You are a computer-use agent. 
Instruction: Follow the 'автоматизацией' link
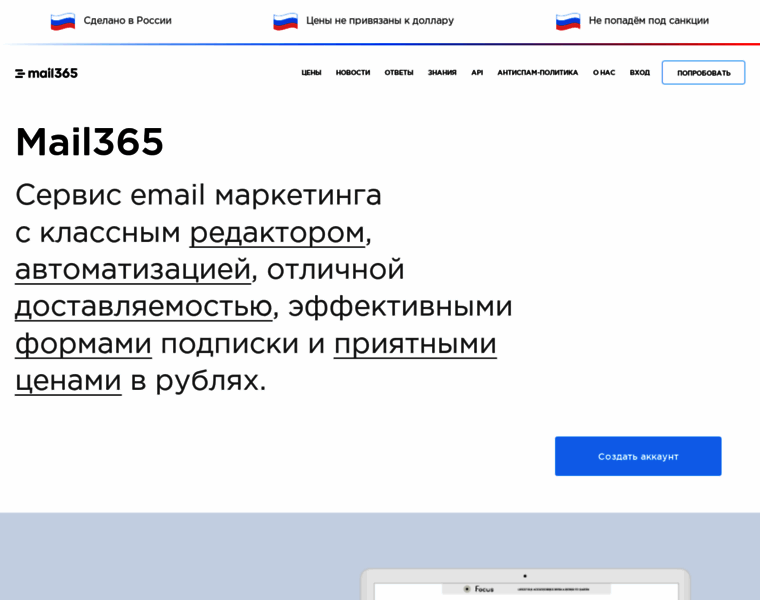pos(133,270)
